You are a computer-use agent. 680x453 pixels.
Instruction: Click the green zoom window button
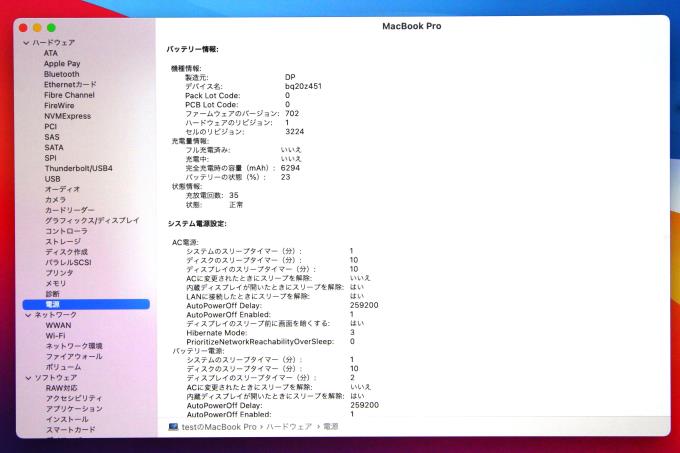[51, 28]
